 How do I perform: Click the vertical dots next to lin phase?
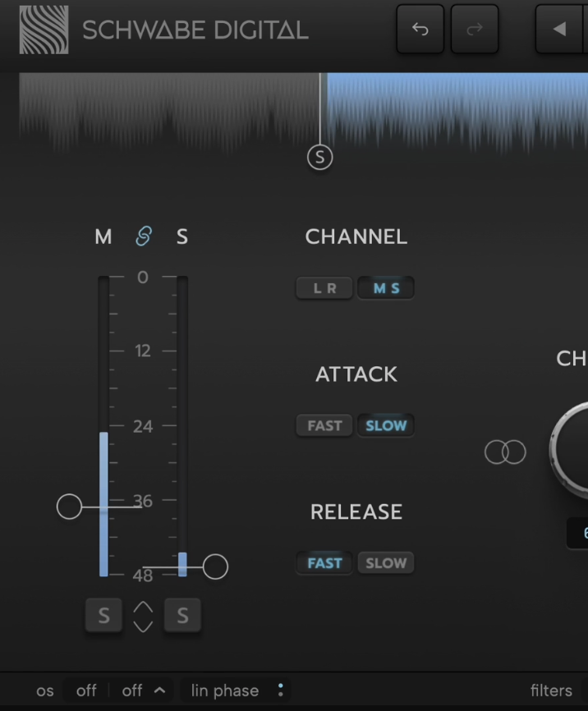pyautogui.click(x=281, y=690)
